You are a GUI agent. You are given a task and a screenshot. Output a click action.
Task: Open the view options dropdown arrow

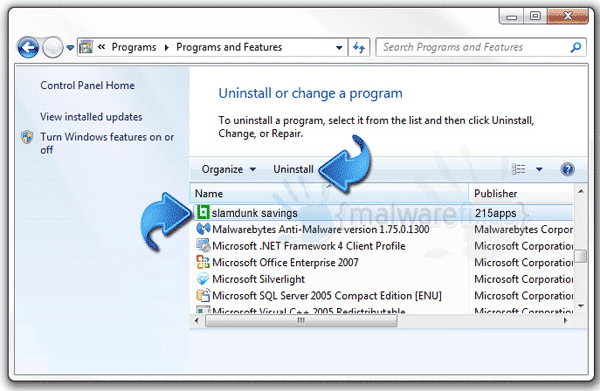pos(539,169)
